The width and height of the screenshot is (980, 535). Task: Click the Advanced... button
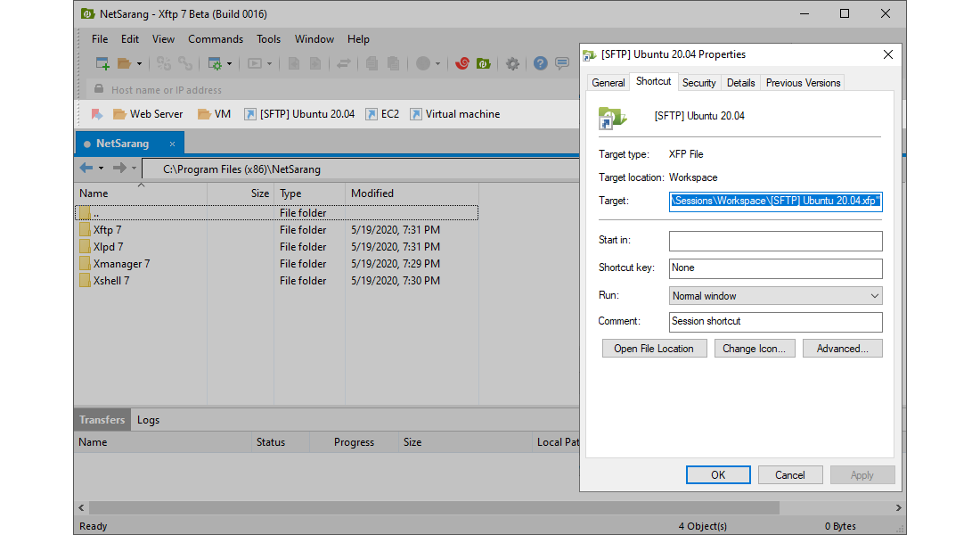click(x=842, y=349)
